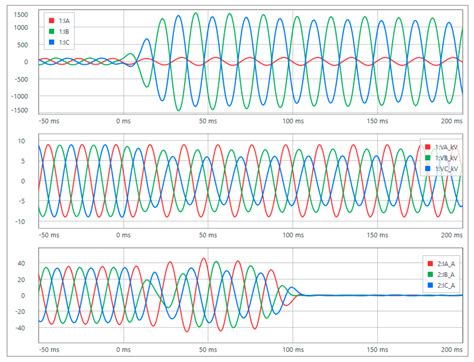Click the -10 label on voltage chart axis
The height and width of the screenshot is (362, 474).
[x=20, y=221]
